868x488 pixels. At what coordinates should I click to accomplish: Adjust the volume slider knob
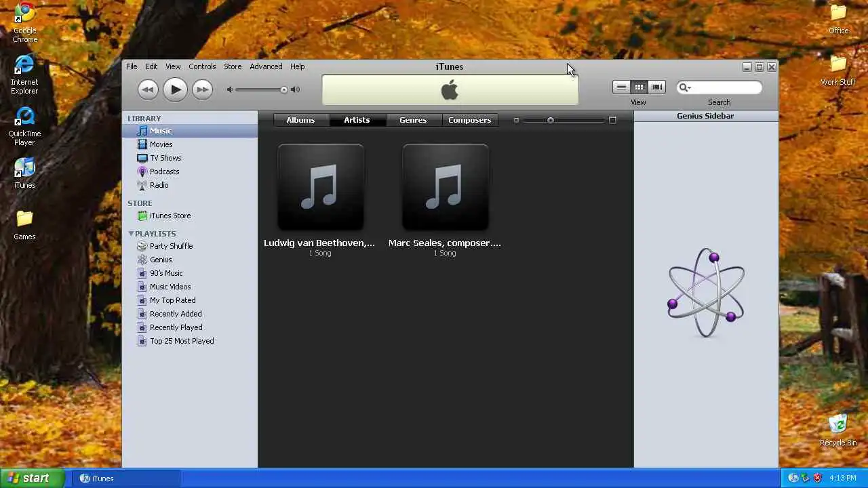284,89
